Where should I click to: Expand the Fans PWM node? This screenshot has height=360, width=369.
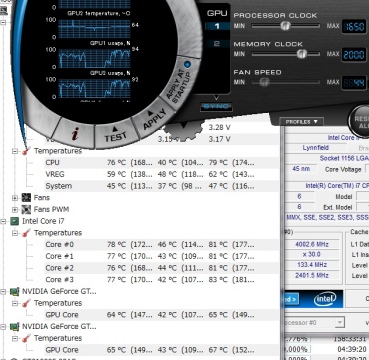[15, 210]
